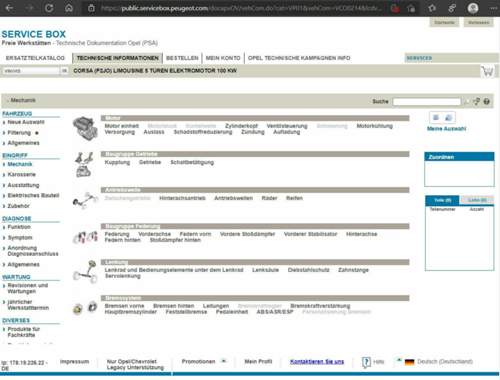The height and width of the screenshot is (380, 500).
Task: Open the Mein Konto tab
Action: point(223,58)
